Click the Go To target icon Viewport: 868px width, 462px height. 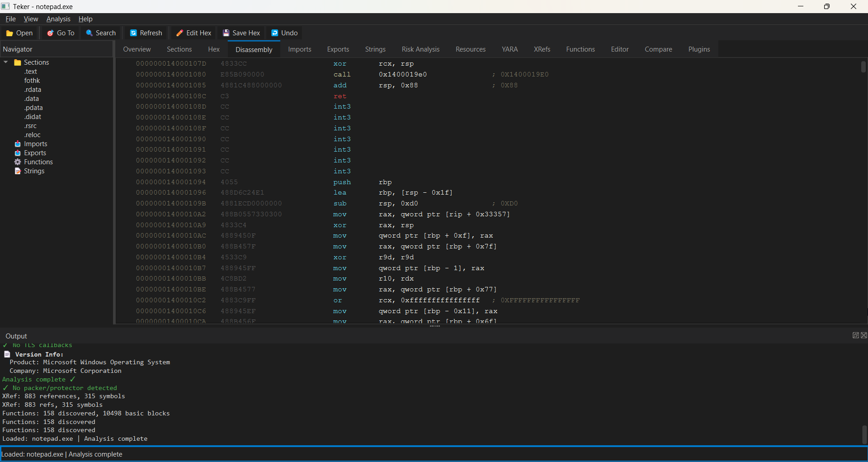pos(51,33)
